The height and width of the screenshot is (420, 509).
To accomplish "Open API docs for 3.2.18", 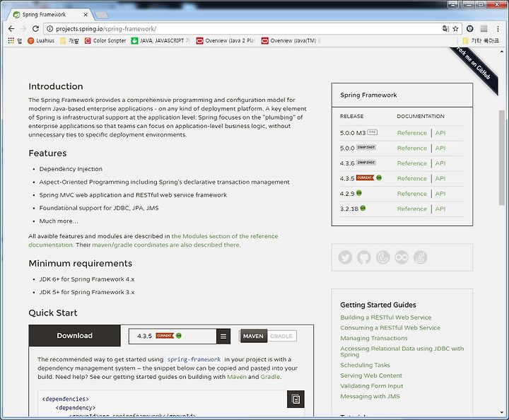I will click(x=440, y=209).
